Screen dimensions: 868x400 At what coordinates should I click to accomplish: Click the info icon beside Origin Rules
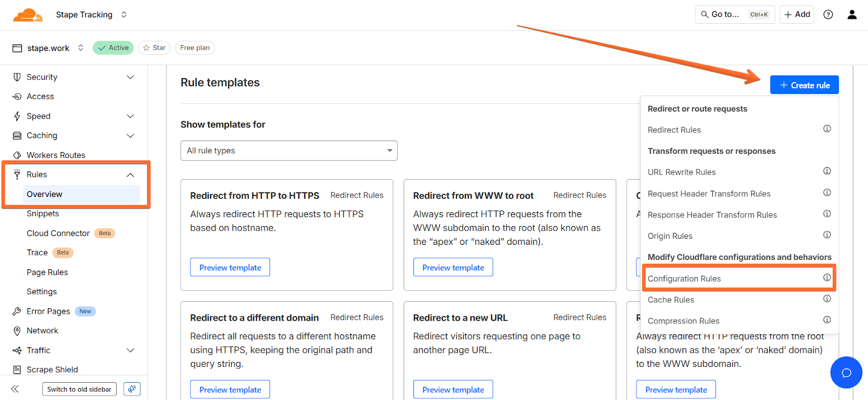[x=827, y=235]
